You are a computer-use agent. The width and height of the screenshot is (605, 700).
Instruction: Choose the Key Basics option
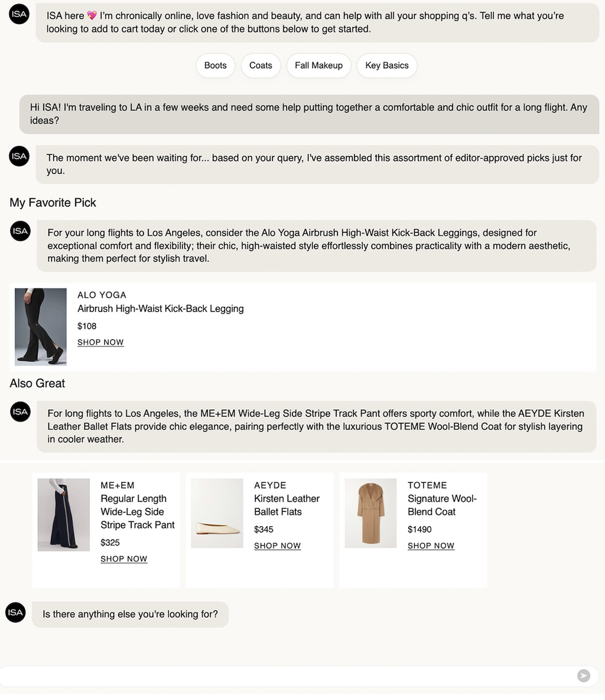click(x=387, y=65)
